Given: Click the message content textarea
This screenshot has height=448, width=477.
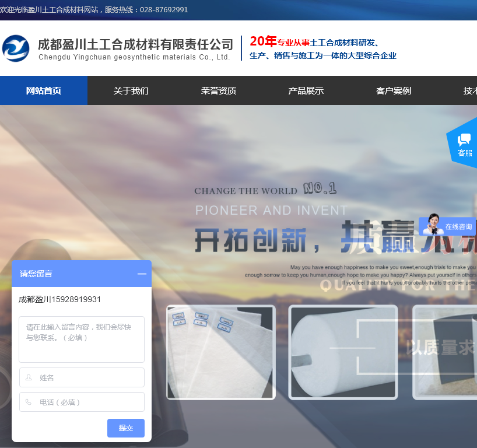Looking at the screenshot, I should pyautogui.click(x=82, y=339).
